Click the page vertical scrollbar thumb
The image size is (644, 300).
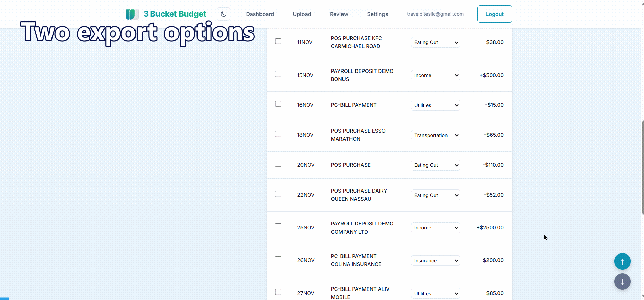[642, 167]
